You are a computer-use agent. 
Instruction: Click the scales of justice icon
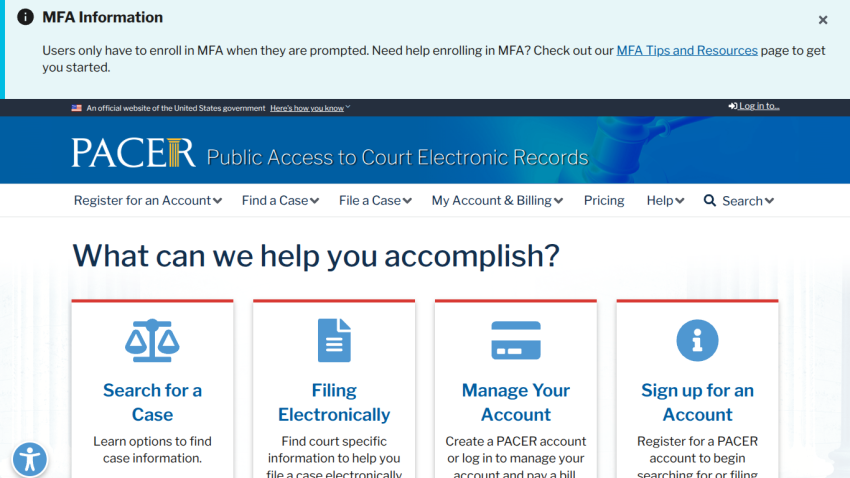pyautogui.click(x=152, y=340)
